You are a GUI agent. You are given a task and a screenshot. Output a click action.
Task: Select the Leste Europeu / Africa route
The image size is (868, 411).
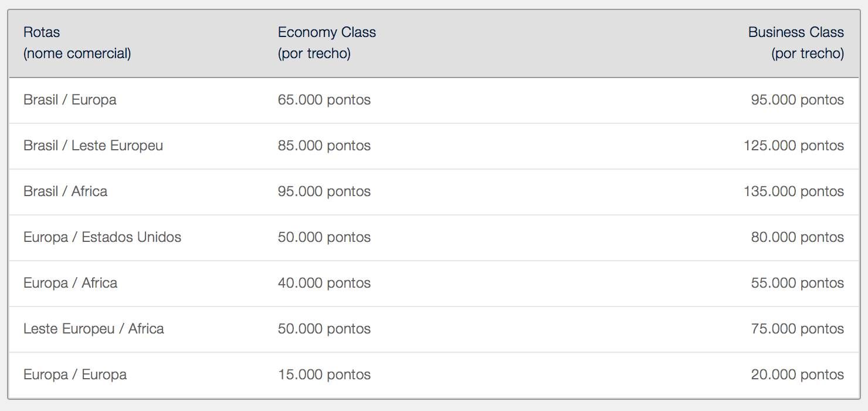[x=94, y=329]
